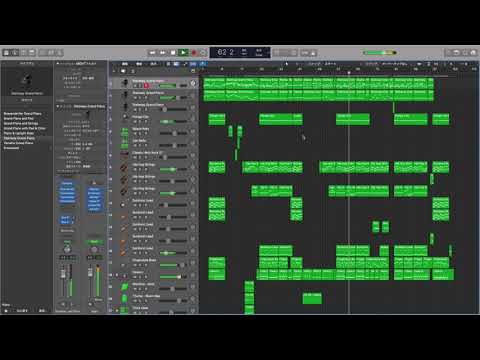The image size is (480, 360).
Task: Mute the Fingerstyle Bass track
Action: pyautogui.click(x=136, y=265)
